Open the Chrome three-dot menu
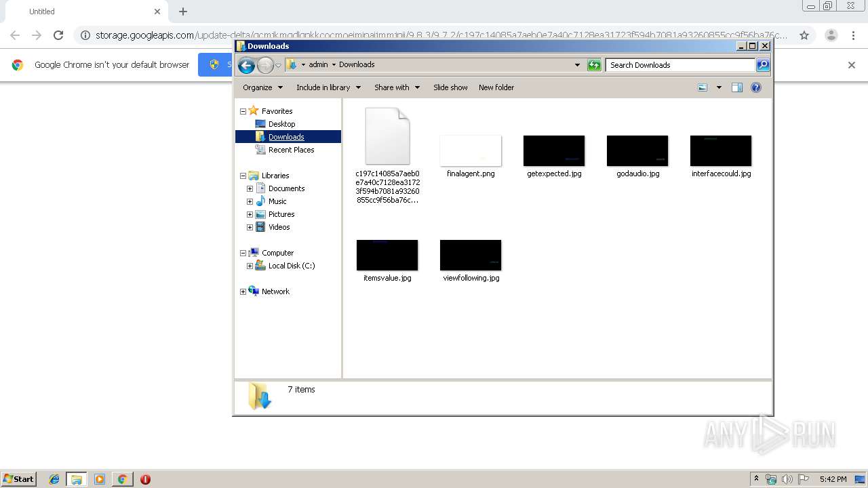868x488 pixels. (x=853, y=35)
